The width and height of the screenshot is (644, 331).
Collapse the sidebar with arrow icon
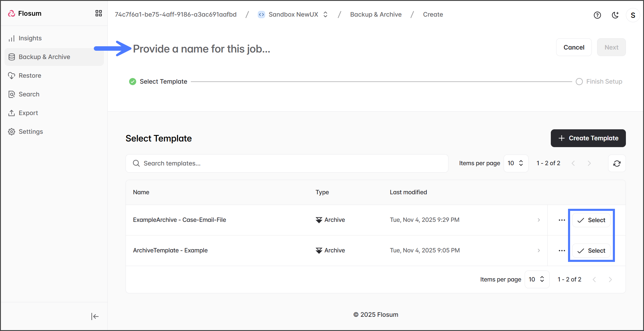tap(95, 316)
